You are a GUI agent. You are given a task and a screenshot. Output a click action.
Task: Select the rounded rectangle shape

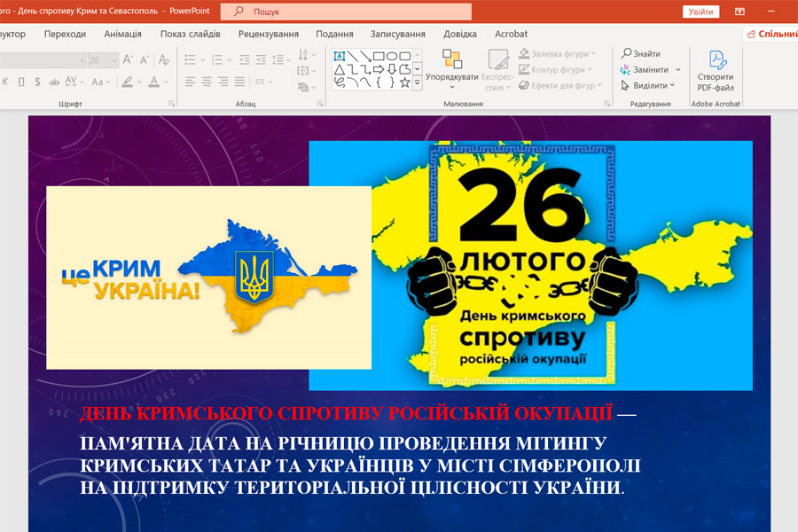tap(405, 56)
